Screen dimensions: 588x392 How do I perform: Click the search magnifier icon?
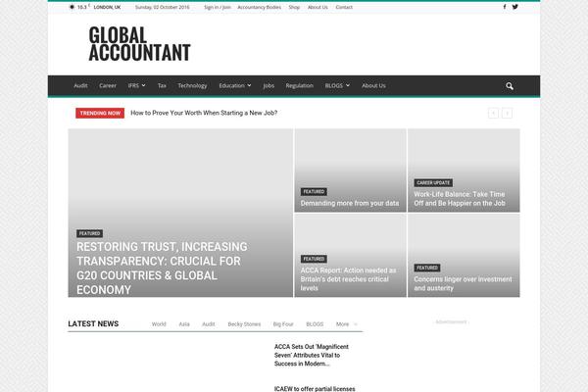coord(510,86)
